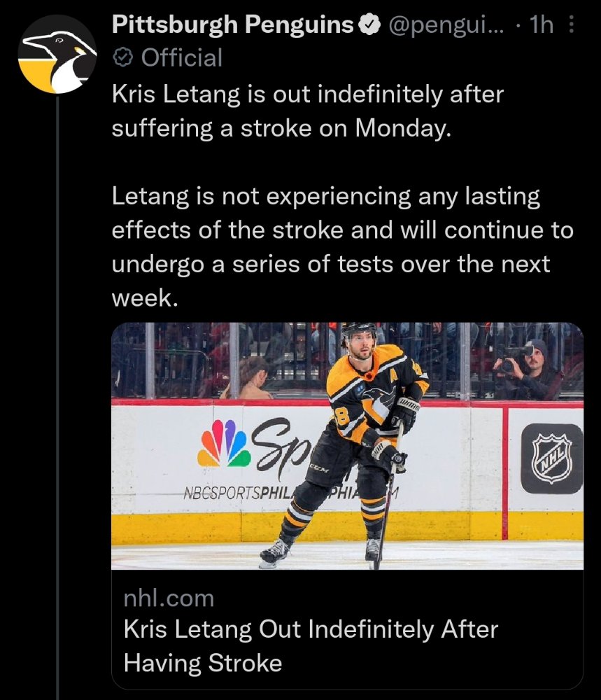Click the NBC peacock logo on boards
The image size is (601, 700).
pos(225,443)
